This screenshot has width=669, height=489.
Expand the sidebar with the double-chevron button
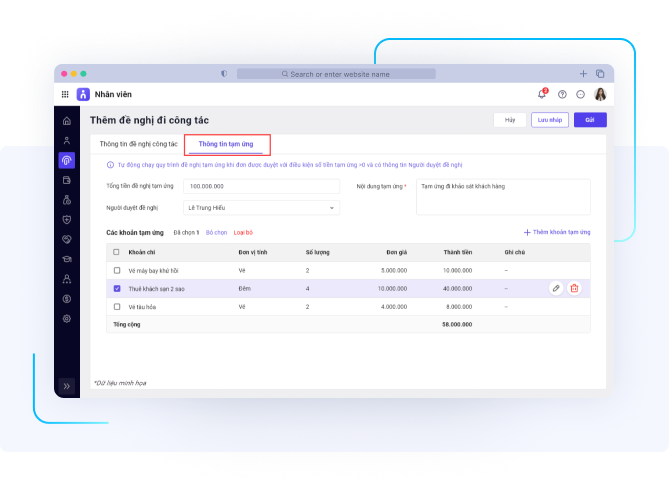click(x=67, y=385)
